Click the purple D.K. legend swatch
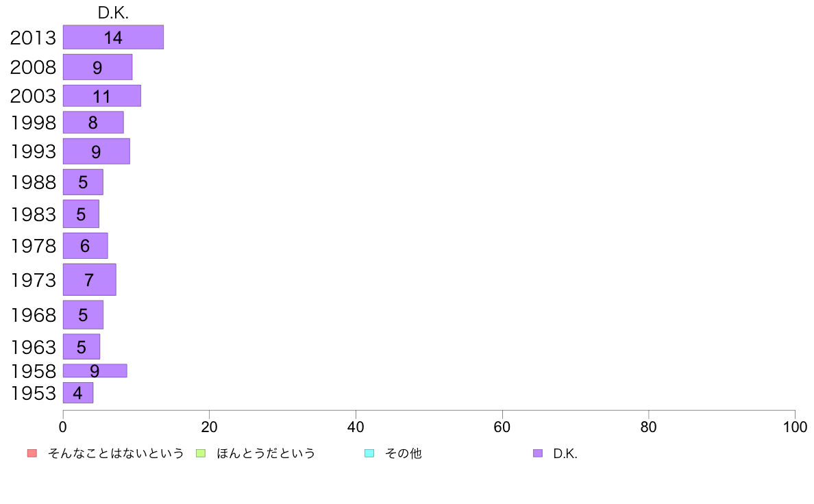Image resolution: width=814 pixels, height=504 pixels. [x=538, y=453]
